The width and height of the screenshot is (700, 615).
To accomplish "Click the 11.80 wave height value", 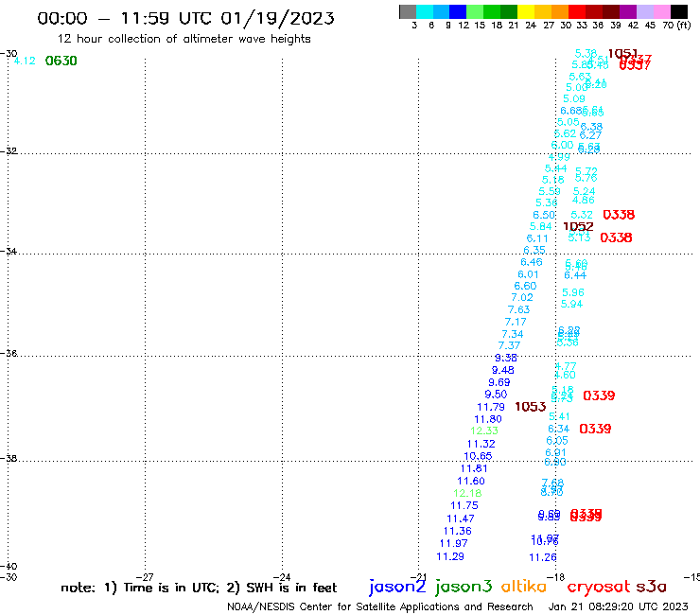I will click(x=488, y=419).
